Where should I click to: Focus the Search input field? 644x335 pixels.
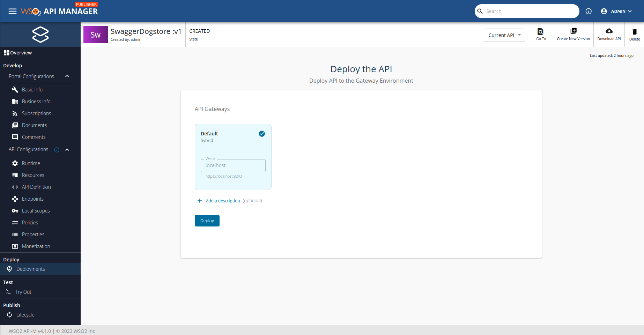tap(531, 11)
